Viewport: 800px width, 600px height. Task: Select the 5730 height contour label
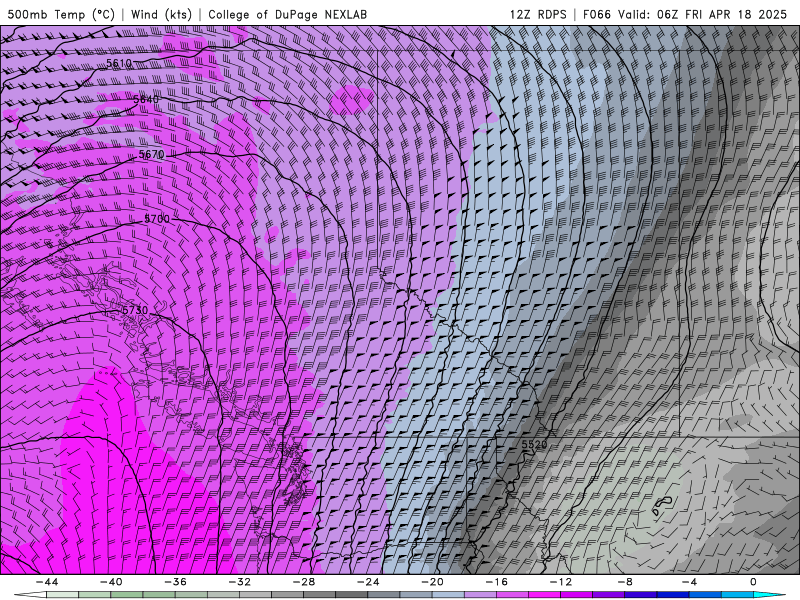pos(135,310)
